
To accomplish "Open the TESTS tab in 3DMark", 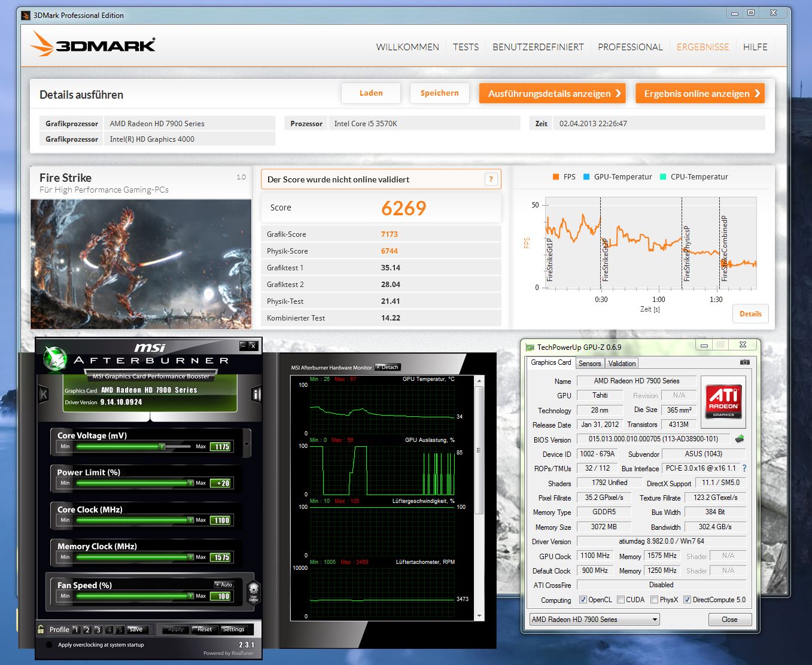I will tap(466, 47).
